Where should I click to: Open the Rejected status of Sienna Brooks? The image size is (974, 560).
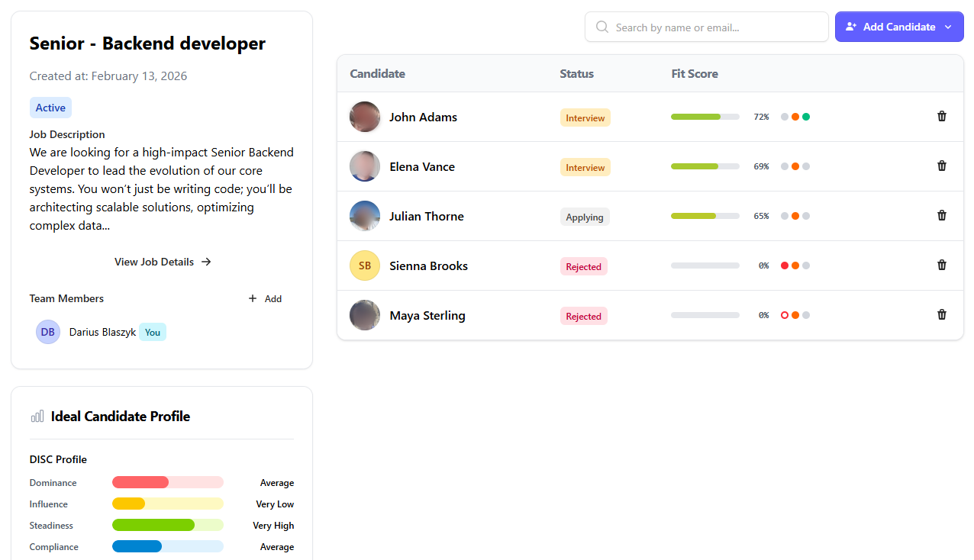[584, 266]
